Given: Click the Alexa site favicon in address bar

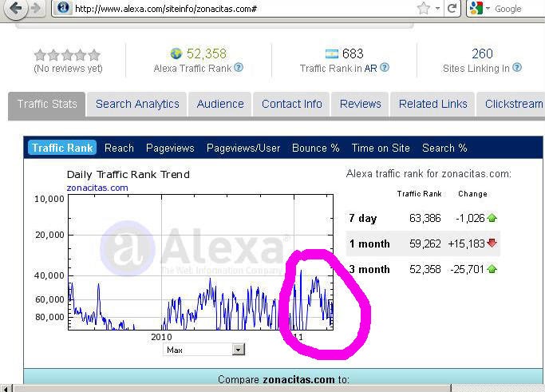Looking at the screenshot, I should point(63,7).
